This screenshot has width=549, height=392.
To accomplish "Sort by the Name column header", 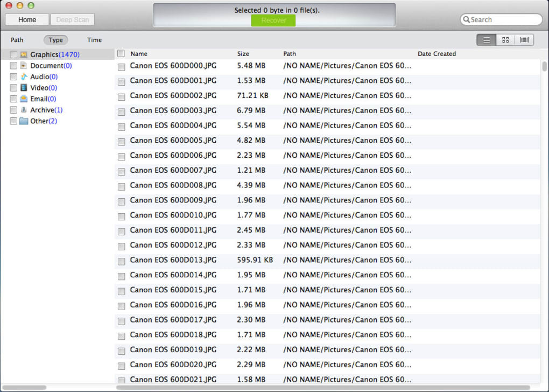I will point(139,54).
